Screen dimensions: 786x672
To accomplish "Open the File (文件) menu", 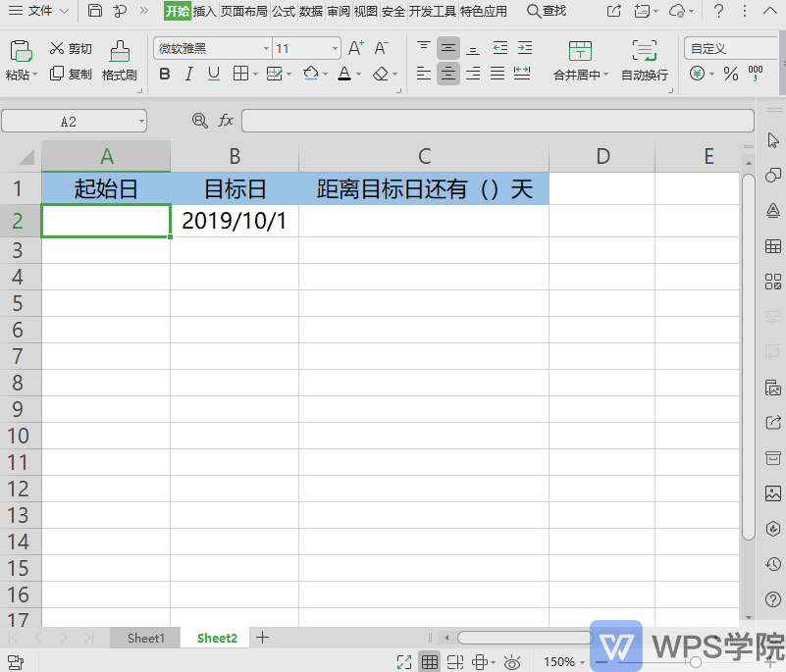I will click(x=38, y=11).
